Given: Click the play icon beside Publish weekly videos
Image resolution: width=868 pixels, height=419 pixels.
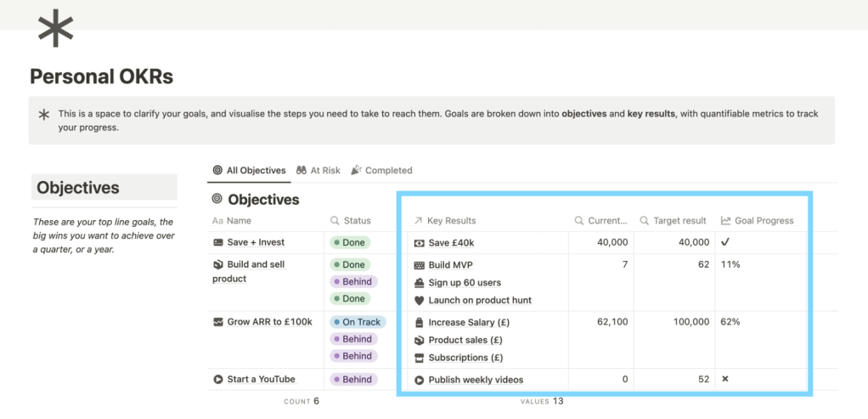Looking at the screenshot, I should (419, 380).
